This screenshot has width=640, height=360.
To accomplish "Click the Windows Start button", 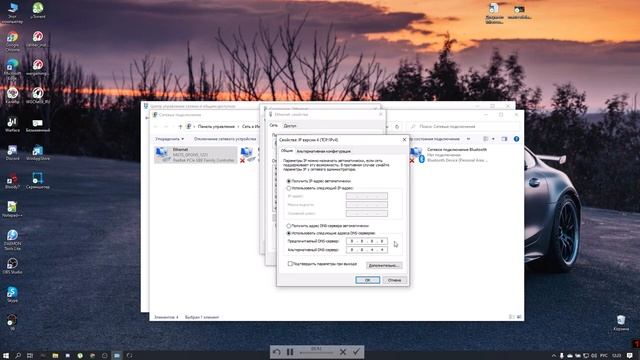I will [x=6, y=356].
